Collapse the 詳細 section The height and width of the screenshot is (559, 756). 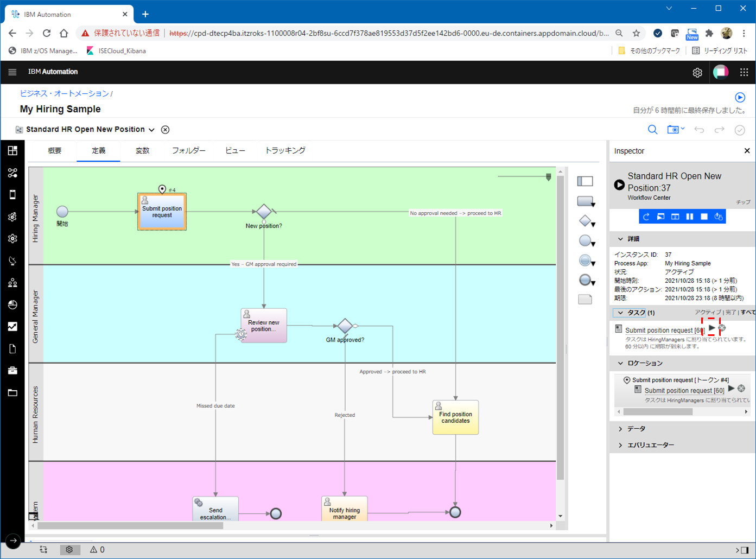pos(621,239)
